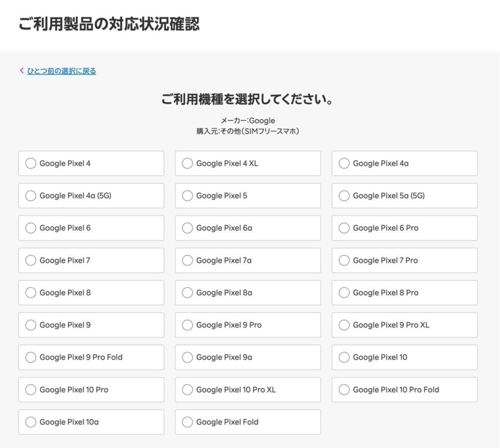Choose the Google Pixel 4a option

click(405, 163)
